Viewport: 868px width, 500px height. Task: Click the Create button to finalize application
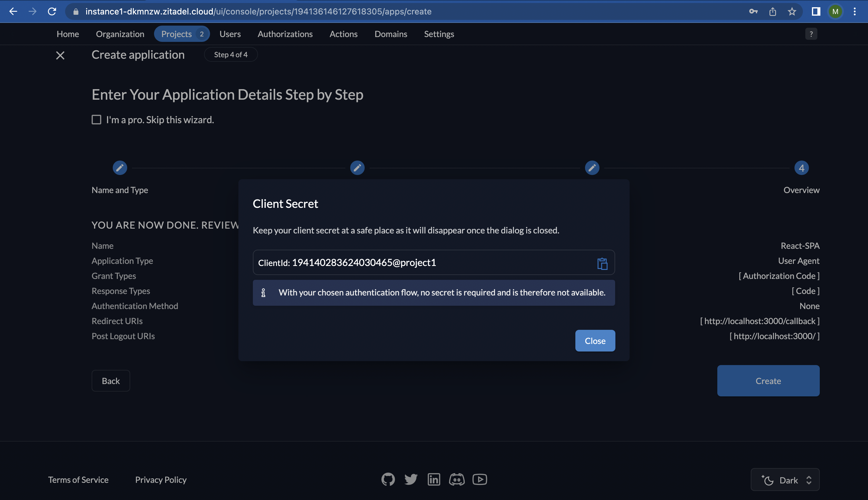tap(769, 381)
